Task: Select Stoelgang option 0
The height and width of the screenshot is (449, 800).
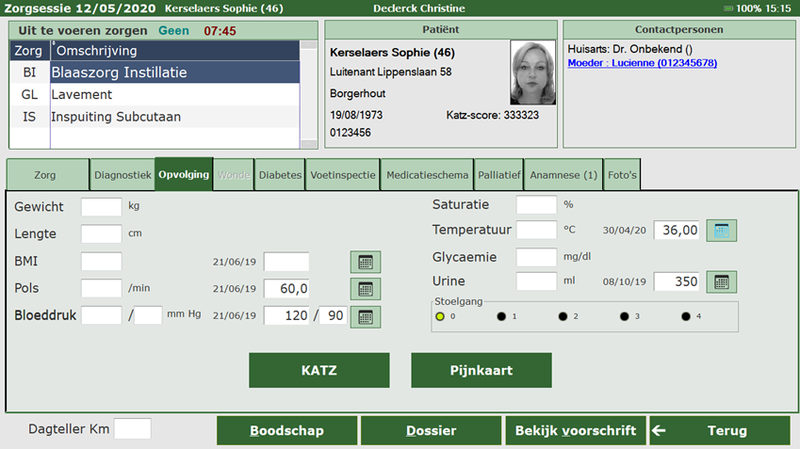Action: 440,317
